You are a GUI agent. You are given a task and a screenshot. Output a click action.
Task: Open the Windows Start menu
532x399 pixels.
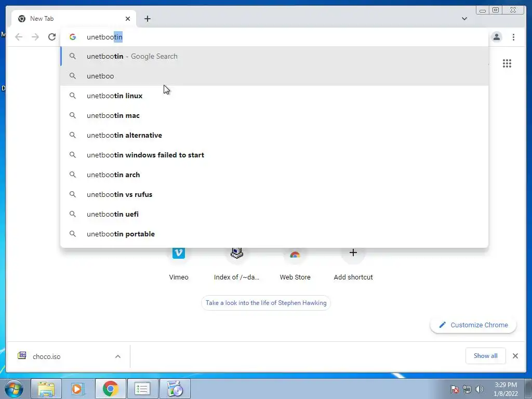coord(14,389)
